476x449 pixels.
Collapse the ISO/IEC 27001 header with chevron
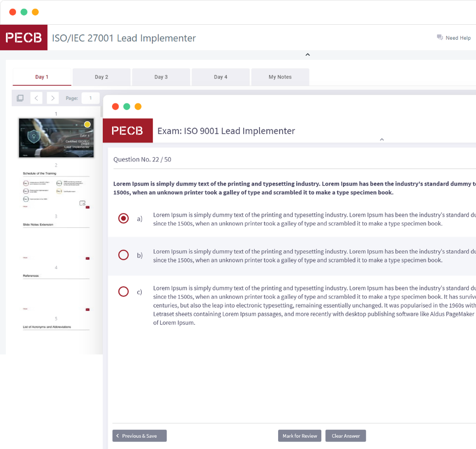pyautogui.click(x=307, y=55)
